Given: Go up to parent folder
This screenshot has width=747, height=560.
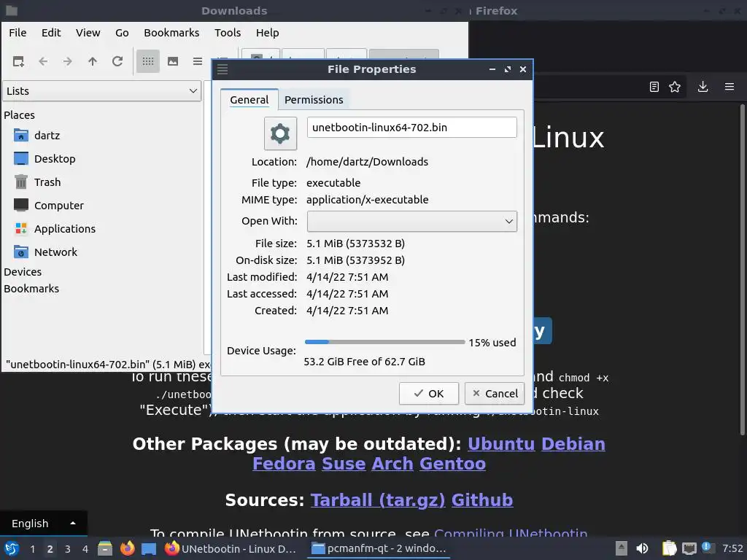Looking at the screenshot, I should pyautogui.click(x=93, y=61).
